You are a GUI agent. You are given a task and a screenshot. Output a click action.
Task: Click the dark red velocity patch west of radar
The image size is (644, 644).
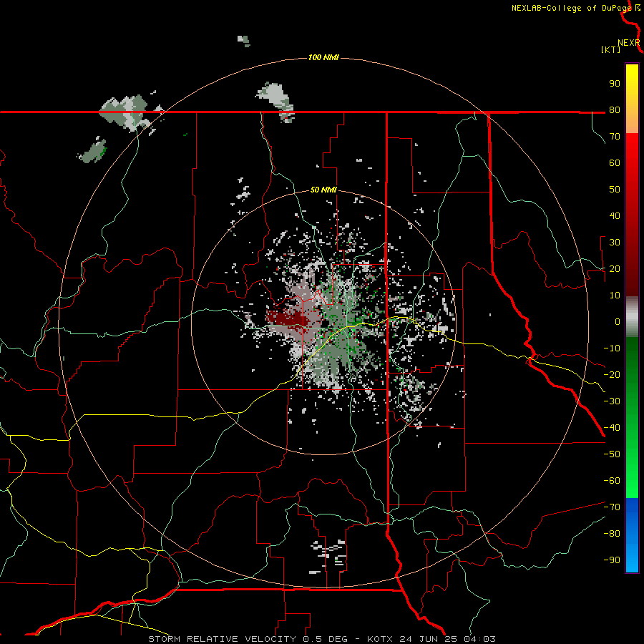pos(288,319)
